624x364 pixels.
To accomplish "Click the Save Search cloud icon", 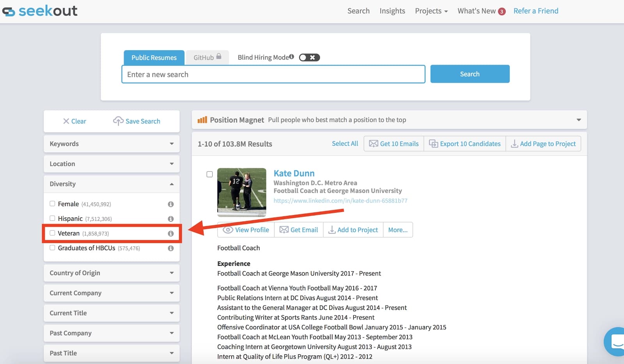I will [x=118, y=121].
